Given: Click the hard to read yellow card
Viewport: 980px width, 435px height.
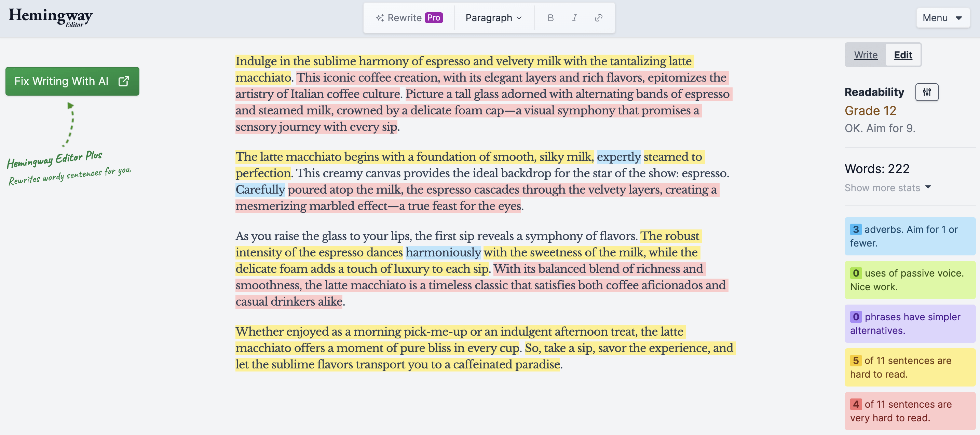Looking at the screenshot, I should pos(910,367).
